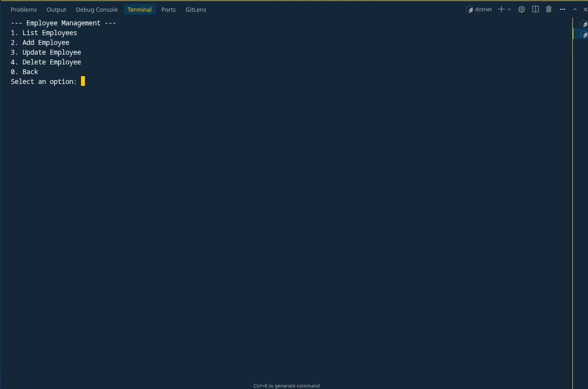The image size is (588, 389).
Task: Open more terminal actions with the ellipsis
Action: coord(562,9)
